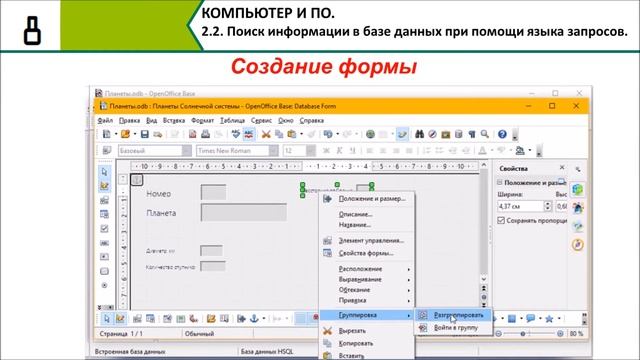Open the sidebar Properties deck icon
The width and height of the screenshot is (640, 360).
(578, 190)
